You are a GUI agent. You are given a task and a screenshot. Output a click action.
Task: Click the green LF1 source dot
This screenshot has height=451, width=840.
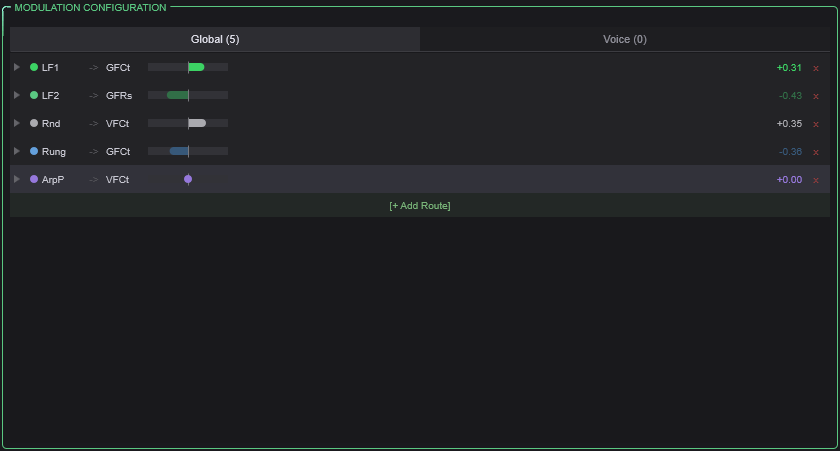click(34, 67)
